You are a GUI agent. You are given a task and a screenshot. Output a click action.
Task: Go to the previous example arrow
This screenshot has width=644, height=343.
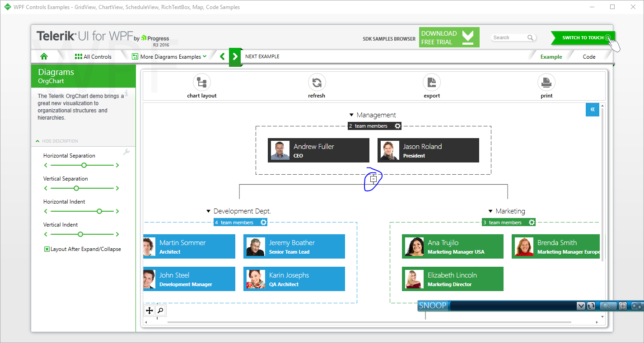pyautogui.click(x=222, y=56)
